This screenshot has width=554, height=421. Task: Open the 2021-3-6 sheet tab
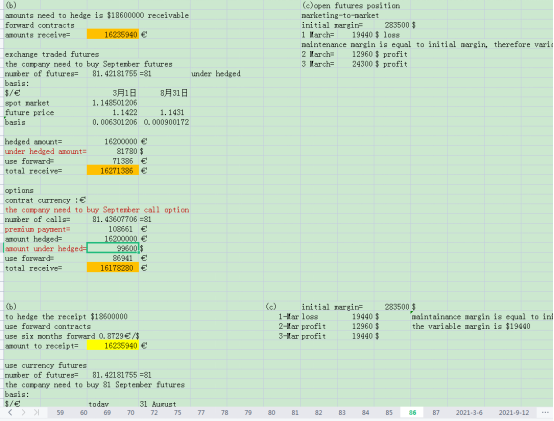469,413
